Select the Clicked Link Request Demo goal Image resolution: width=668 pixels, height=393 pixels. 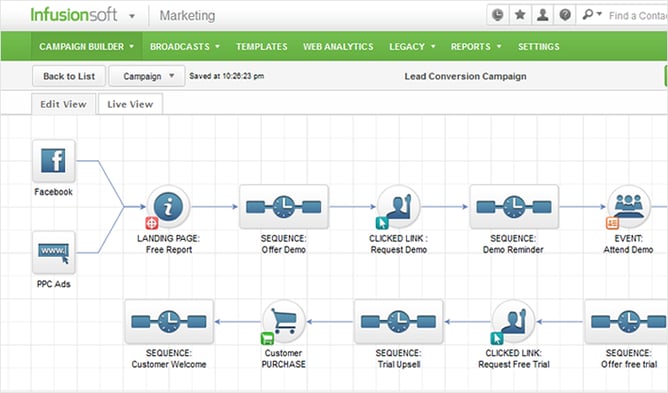click(398, 207)
